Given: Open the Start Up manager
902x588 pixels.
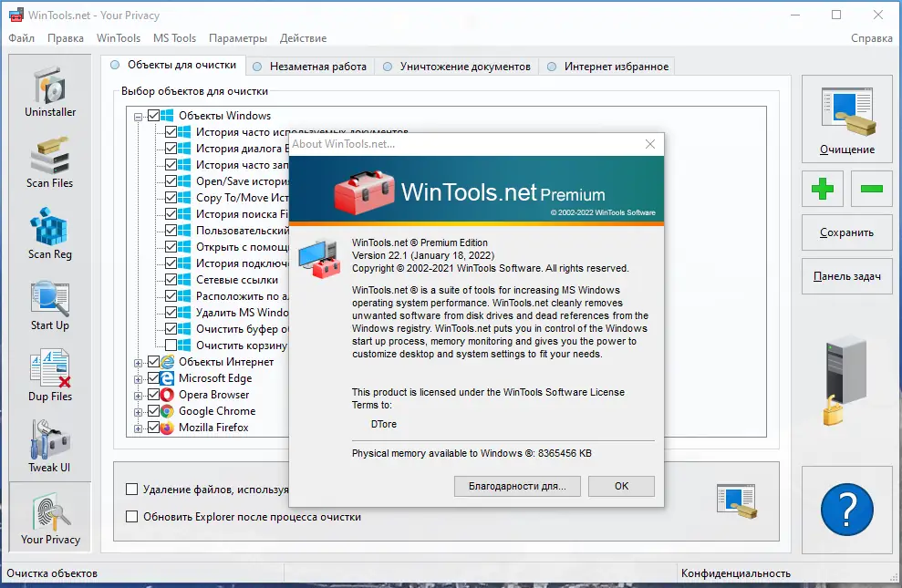Looking at the screenshot, I should (50, 305).
